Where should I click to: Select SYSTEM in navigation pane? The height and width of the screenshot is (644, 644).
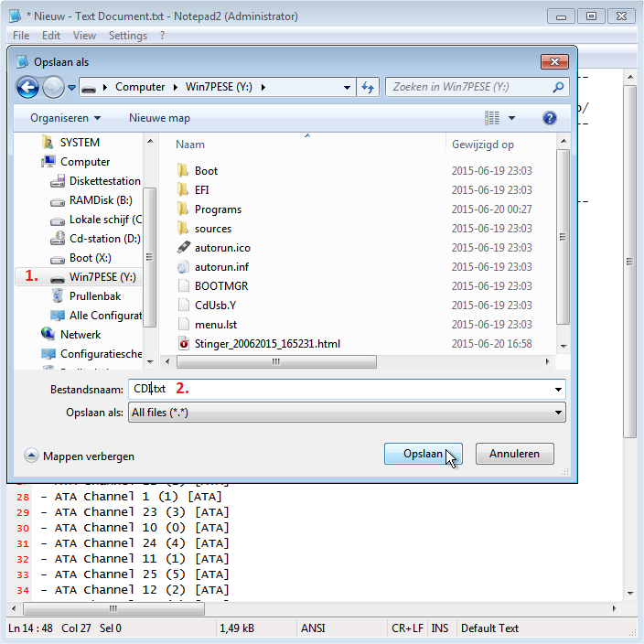80,142
